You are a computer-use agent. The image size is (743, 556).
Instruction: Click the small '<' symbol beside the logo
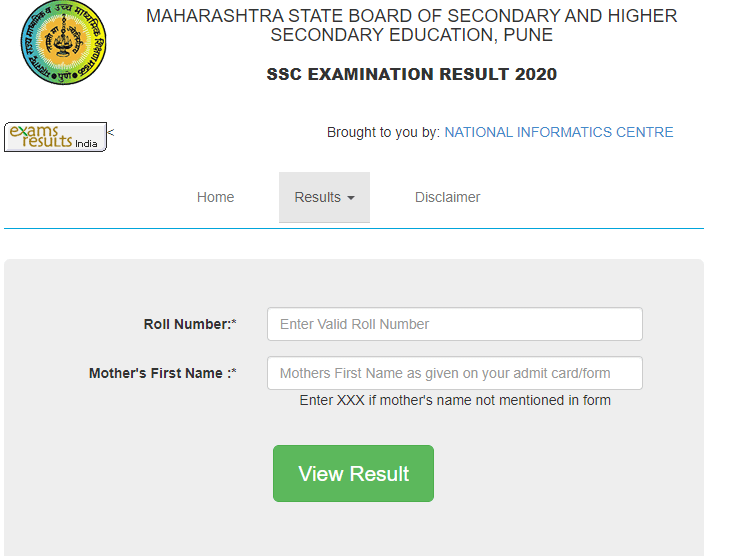[111, 132]
